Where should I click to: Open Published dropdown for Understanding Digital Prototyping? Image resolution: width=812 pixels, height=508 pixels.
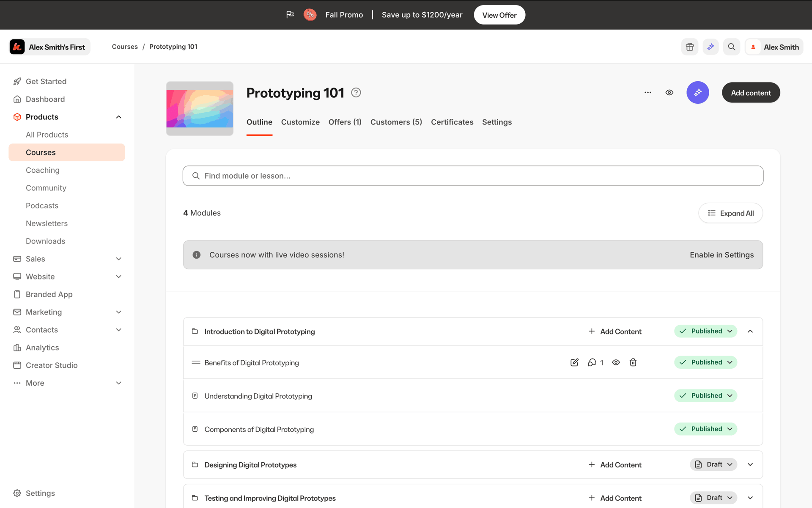pyautogui.click(x=705, y=396)
